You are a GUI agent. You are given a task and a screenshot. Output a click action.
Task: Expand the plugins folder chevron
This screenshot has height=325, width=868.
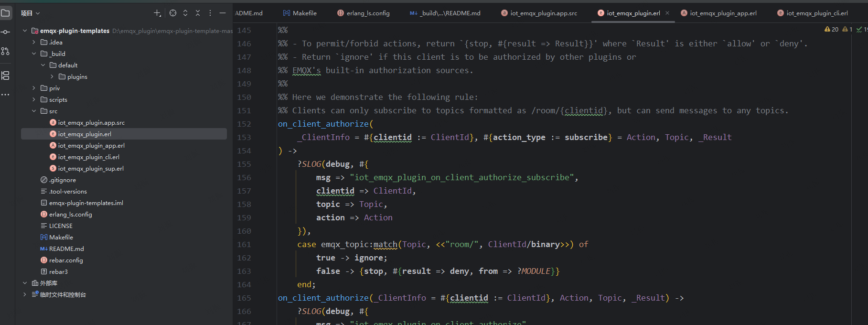coord(52,76)
